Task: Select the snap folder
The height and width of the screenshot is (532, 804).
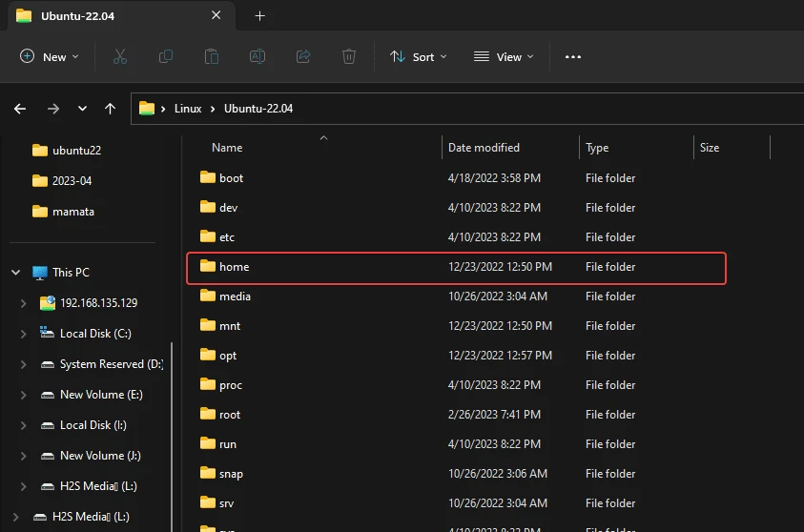Action: (221, 474)
